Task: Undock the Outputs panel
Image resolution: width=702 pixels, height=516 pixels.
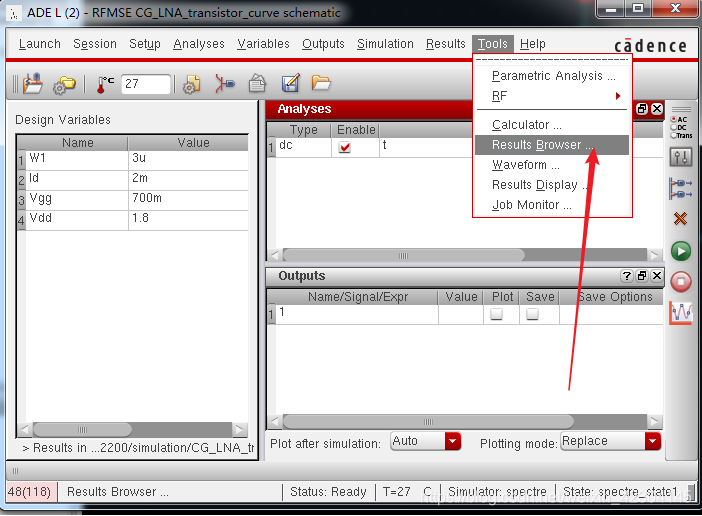Action: (642, 276)
